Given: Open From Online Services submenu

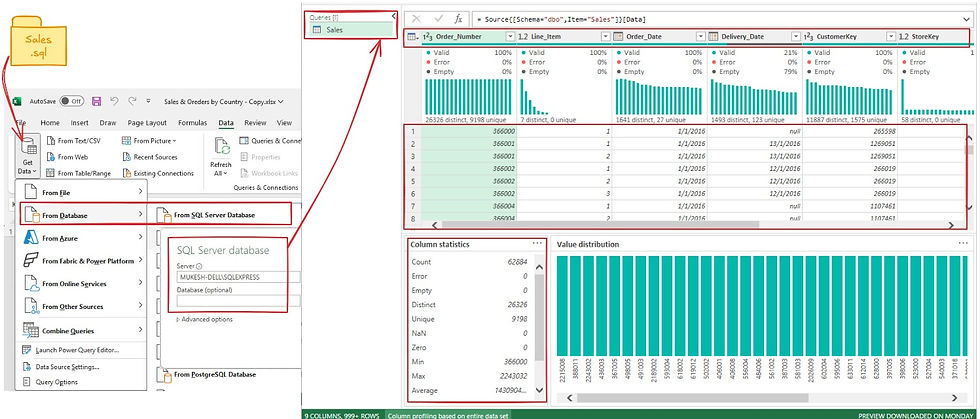Looking at the screenshot, I should click(83, 283).
